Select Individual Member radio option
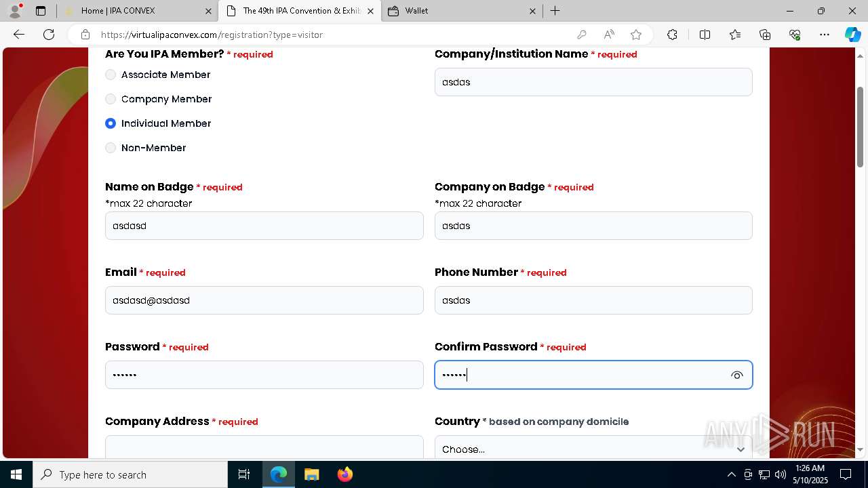Image resolution: width=868 pixels, height=488 pixels. tap(111, 123)
